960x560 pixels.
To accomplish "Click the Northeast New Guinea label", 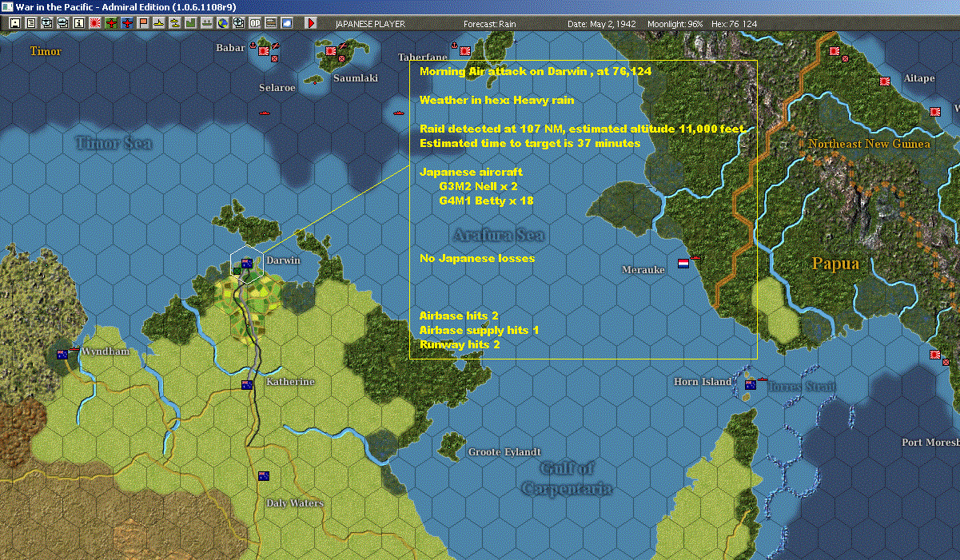I will tap(869, 144).
